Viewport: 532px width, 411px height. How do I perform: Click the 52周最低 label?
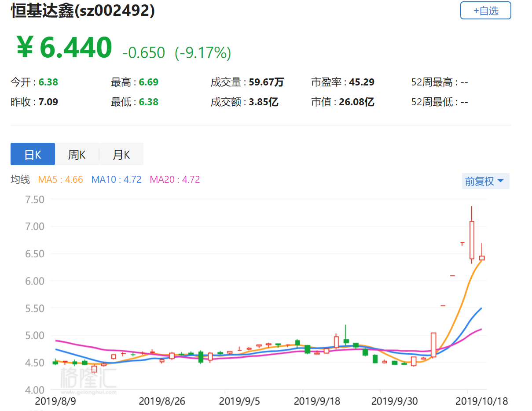[x=432, y=102]
